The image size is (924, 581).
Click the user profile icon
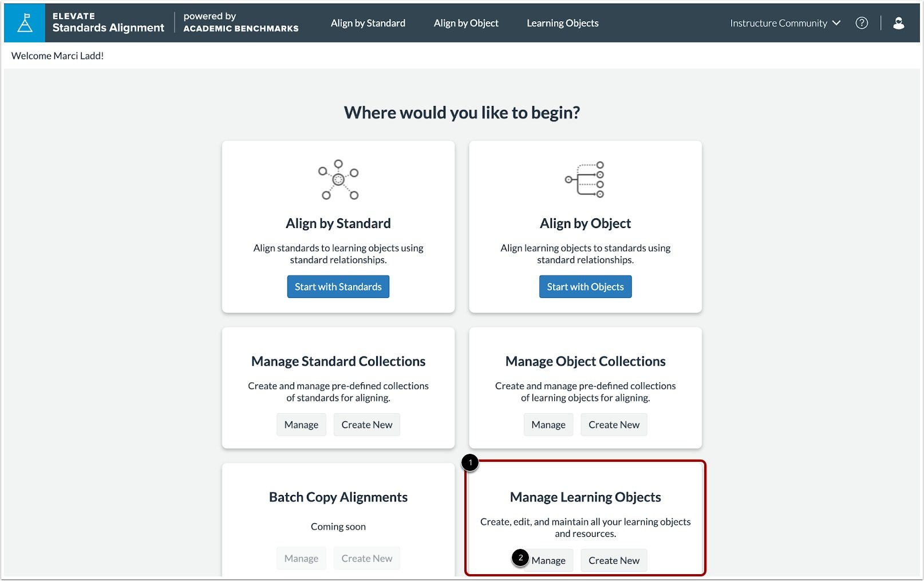[x=898, y=23]
